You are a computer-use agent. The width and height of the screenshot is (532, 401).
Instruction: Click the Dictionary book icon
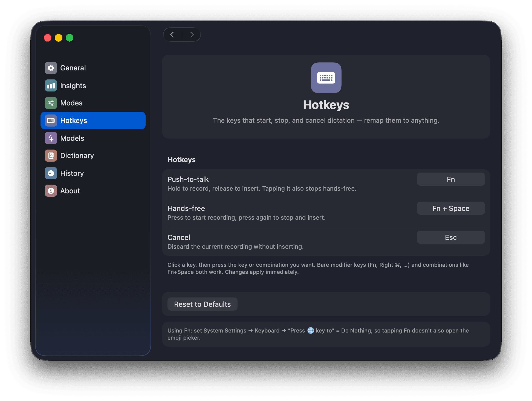pos(51,156)
